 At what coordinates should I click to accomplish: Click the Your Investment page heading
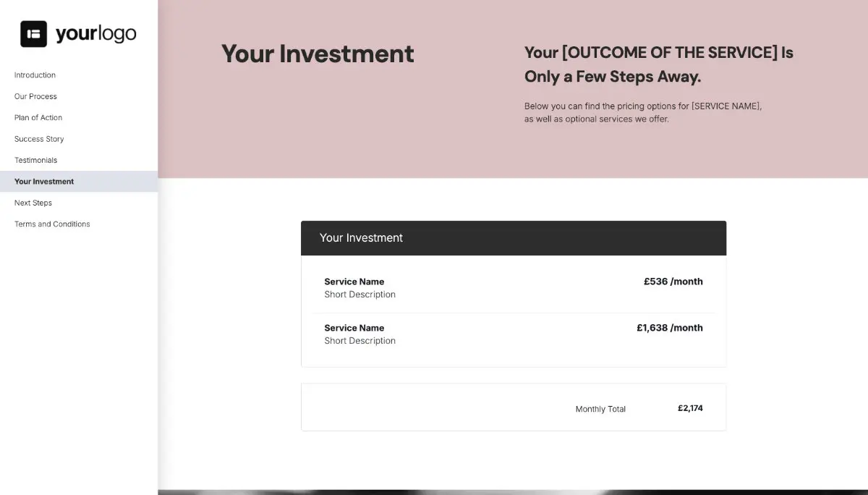pos(317,54)
